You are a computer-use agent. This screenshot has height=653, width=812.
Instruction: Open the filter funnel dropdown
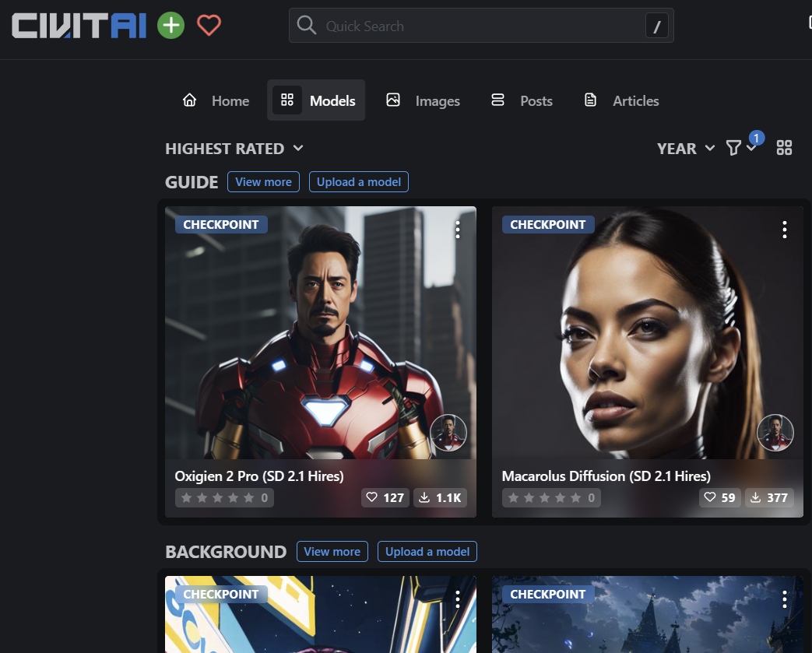pos(740,148)
